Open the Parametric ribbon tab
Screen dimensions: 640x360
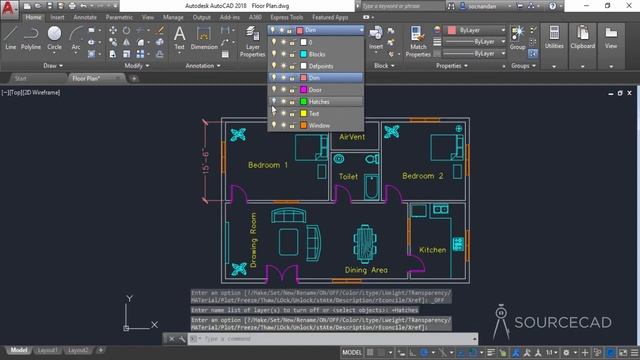(119, 17)
